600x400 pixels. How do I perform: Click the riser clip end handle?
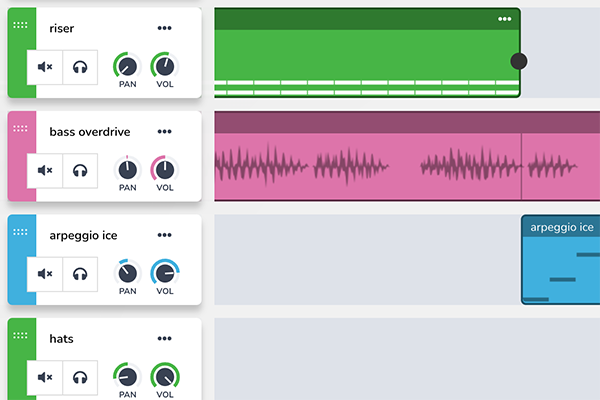coord(519,61)
